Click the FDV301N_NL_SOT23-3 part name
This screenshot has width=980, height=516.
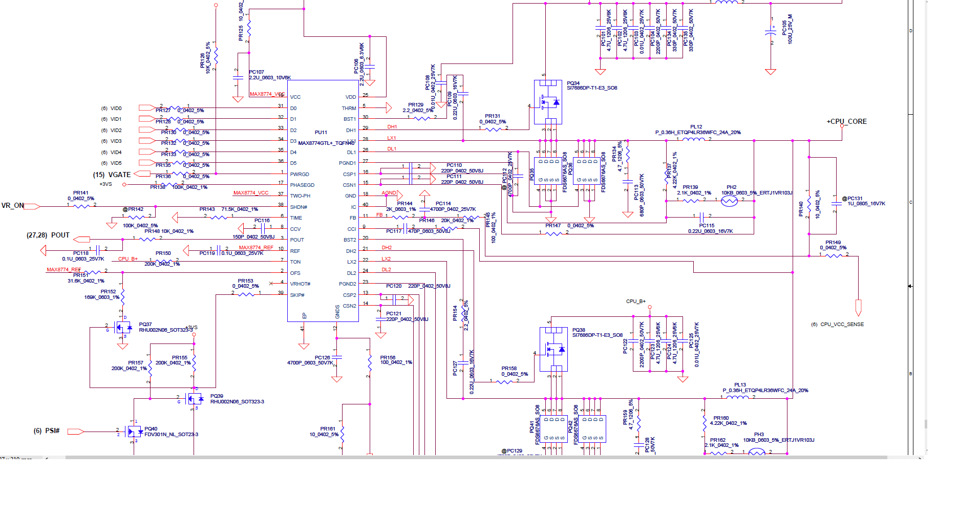(x=172, y=435)
